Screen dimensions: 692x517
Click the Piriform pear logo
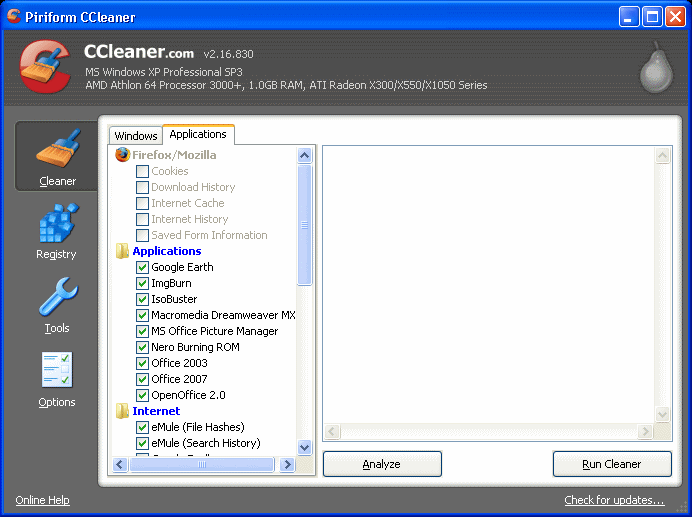[x=657, y=67]
